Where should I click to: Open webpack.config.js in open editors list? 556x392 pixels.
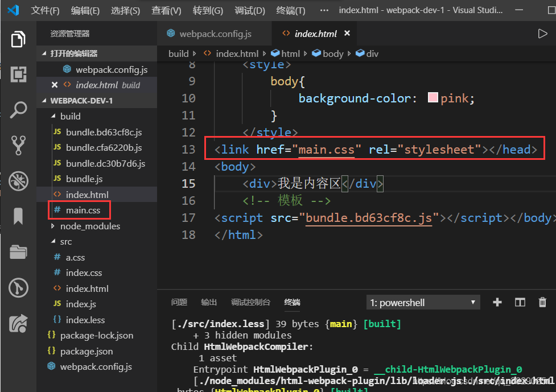(x=96, y=69)
